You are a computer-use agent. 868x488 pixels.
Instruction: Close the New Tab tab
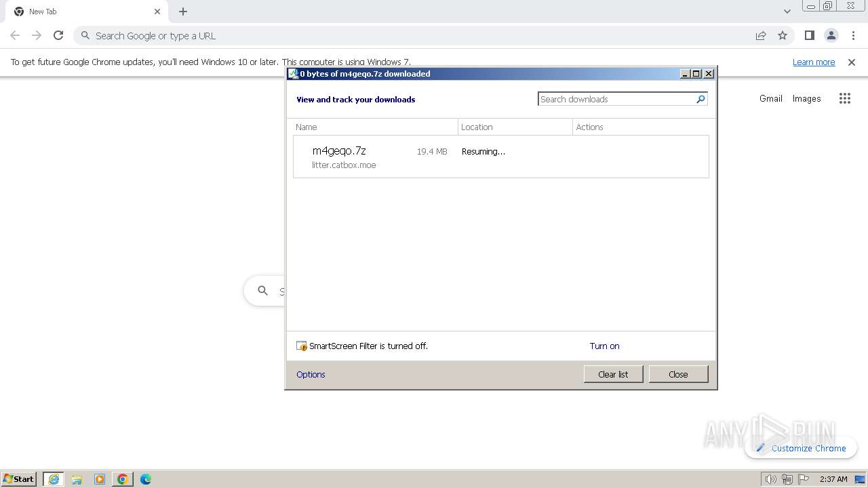click(157, 12)
